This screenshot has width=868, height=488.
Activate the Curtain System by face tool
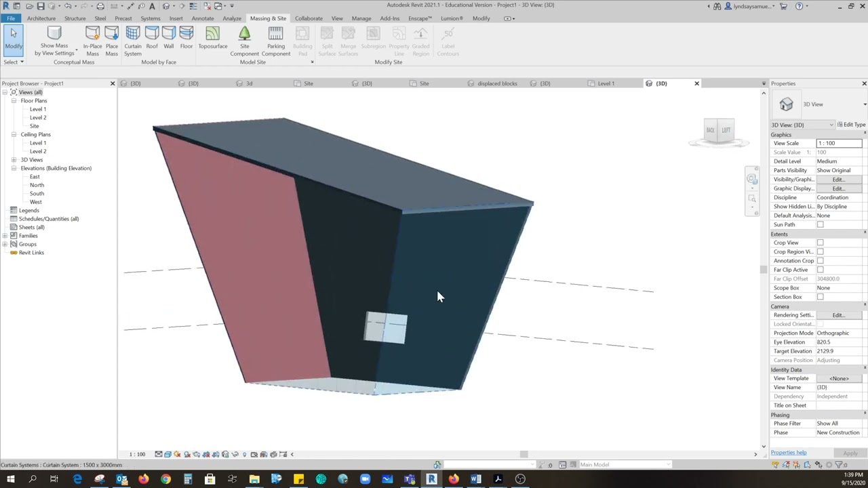tap(133, 41)
